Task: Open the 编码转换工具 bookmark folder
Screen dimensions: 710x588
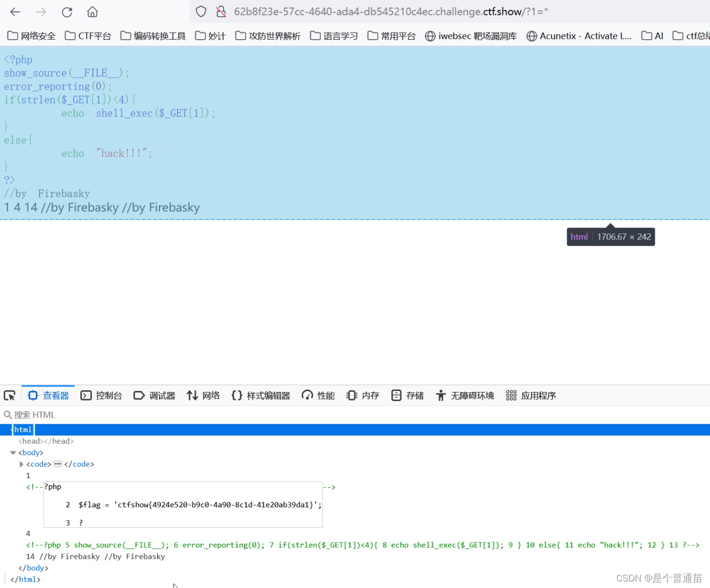Action: pyautogui.click(x=153, y=36)
